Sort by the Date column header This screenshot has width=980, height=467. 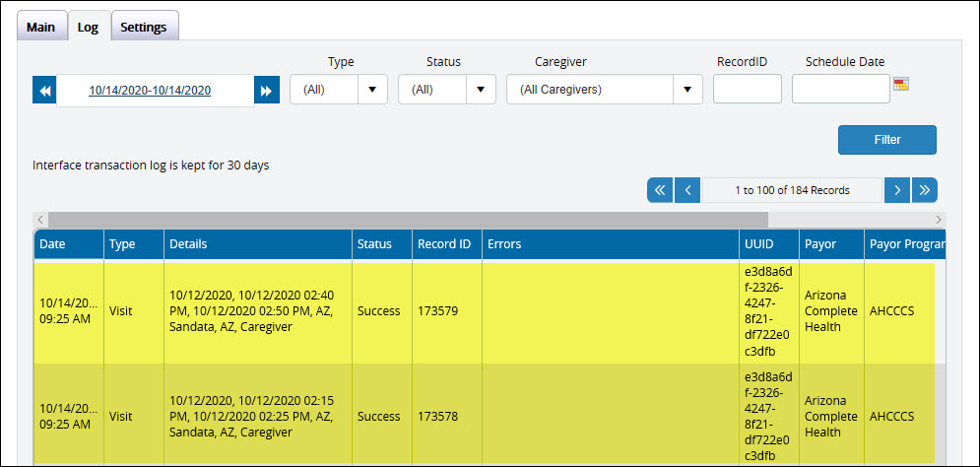tap(69, 244)
